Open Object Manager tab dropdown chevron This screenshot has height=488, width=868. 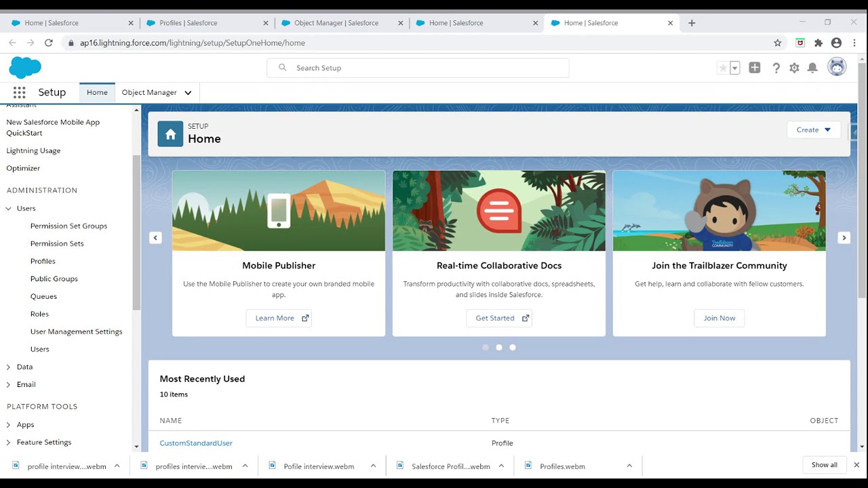(x=188, y=93)
